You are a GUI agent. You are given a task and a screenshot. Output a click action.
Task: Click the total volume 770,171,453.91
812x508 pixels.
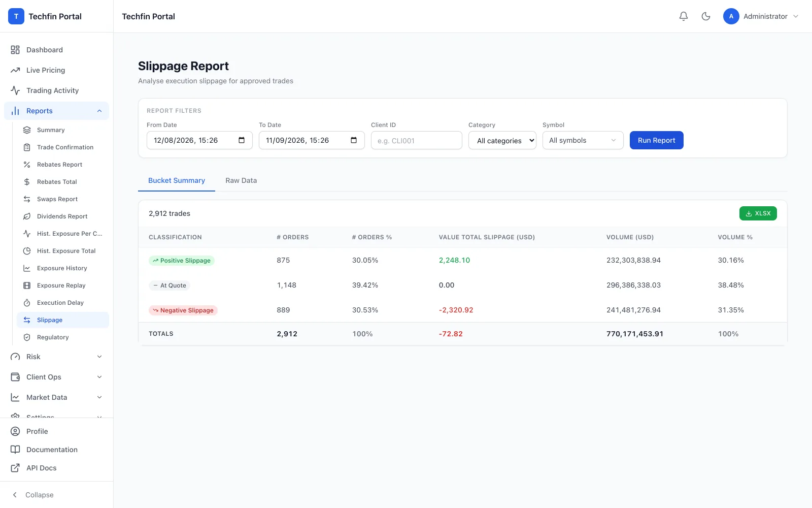point(635,334)
